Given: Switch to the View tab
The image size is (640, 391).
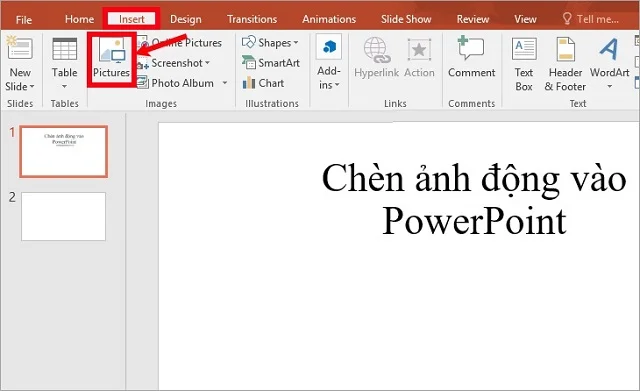Looking at the screenshot, I should 525,19.
